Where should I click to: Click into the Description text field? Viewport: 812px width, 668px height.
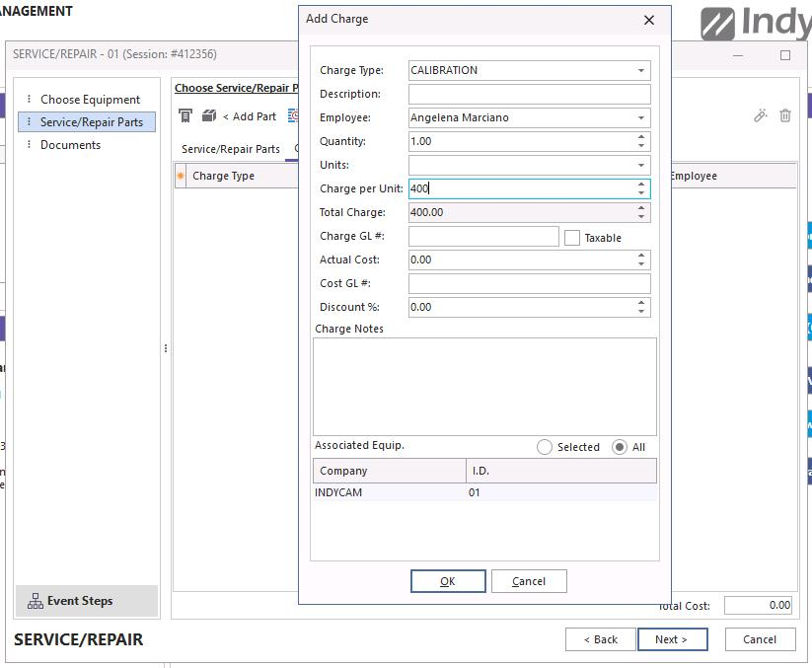point(529,94)
